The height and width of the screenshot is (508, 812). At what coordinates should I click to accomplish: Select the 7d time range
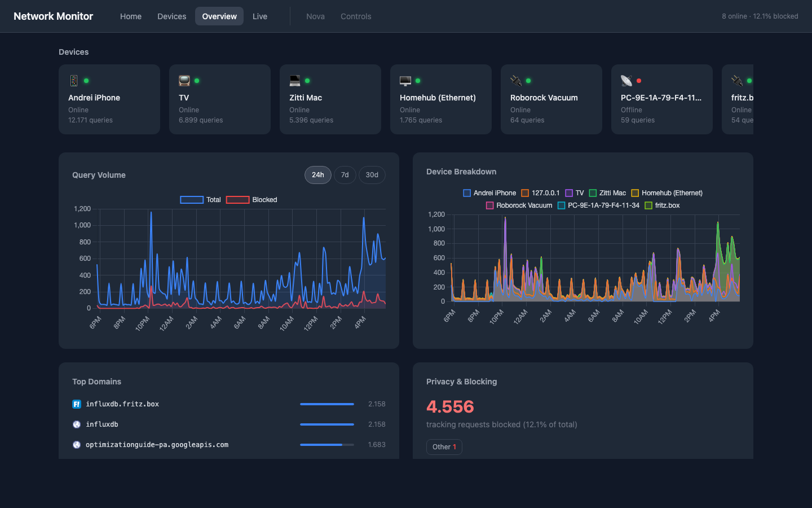(x=345, y=175)
